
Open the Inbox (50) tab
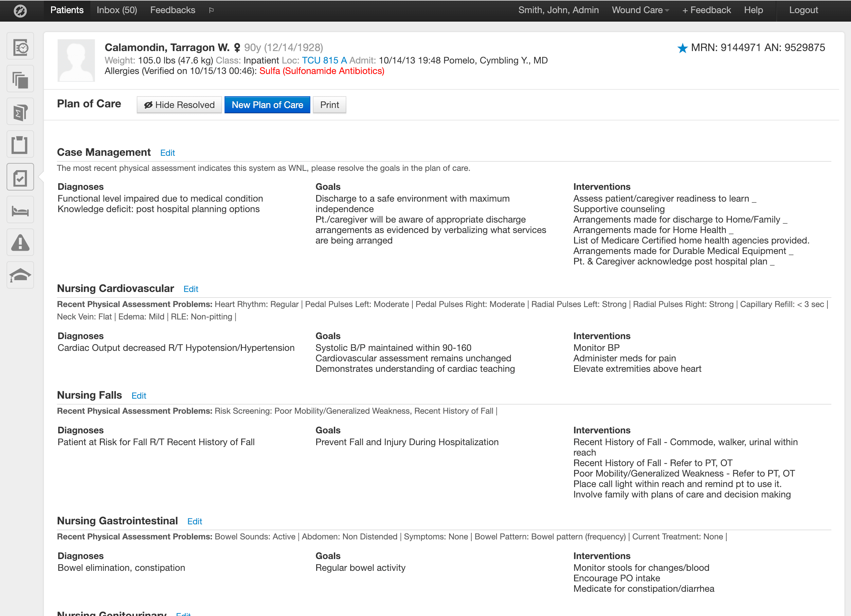117,10
